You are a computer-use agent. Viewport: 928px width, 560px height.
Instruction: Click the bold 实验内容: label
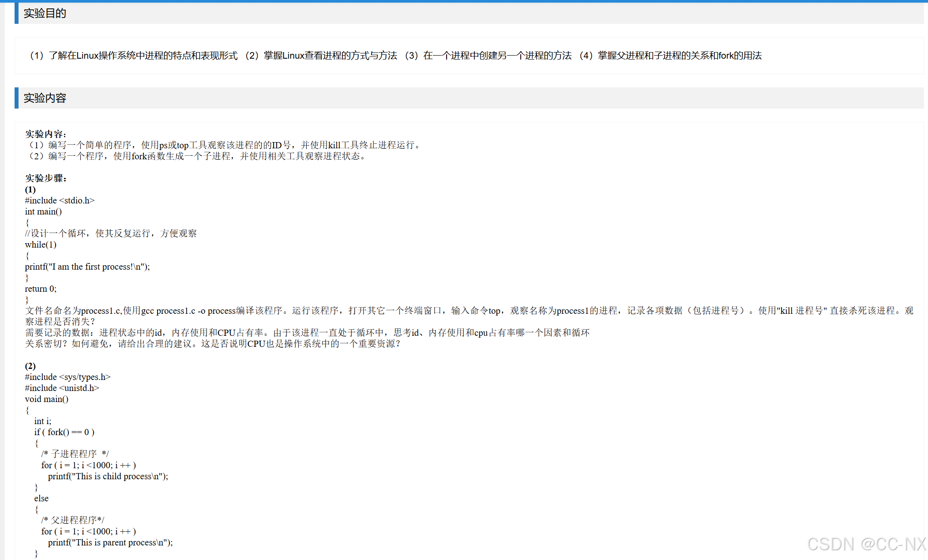tap(45, 134)
